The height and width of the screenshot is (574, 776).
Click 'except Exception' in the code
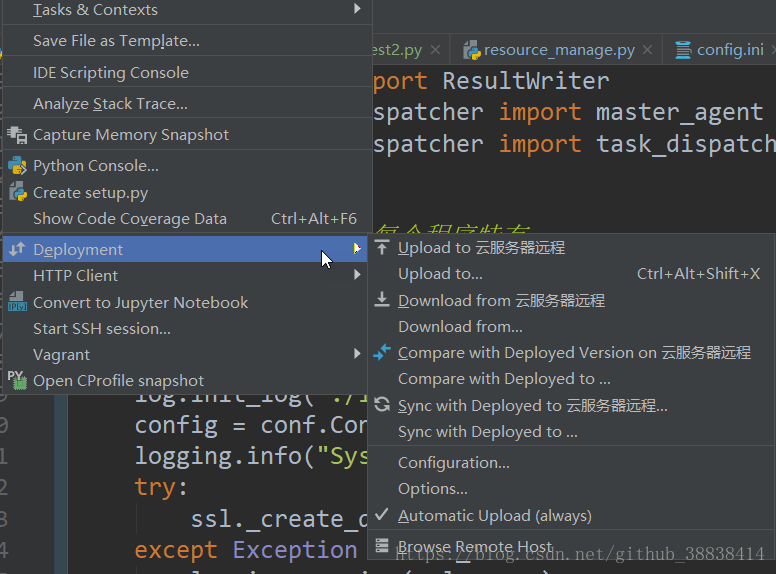click(x=245, y=550)
